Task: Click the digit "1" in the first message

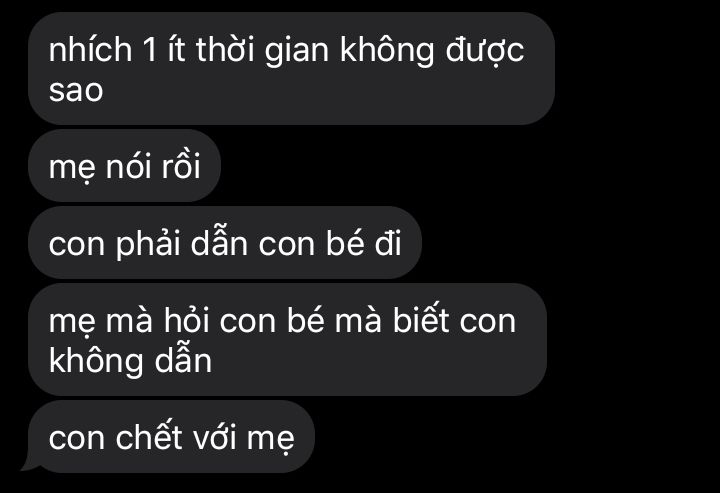Action: click(x=150, y=50)
